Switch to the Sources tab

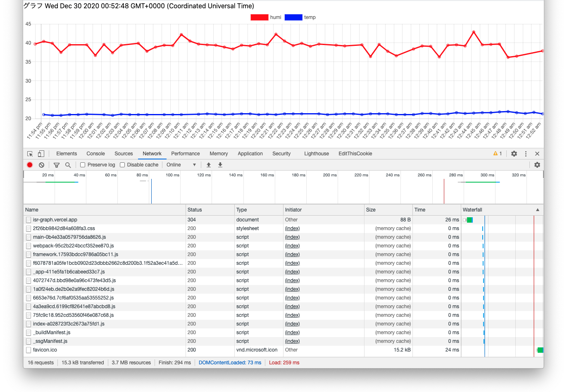click(x=124, y=154)
